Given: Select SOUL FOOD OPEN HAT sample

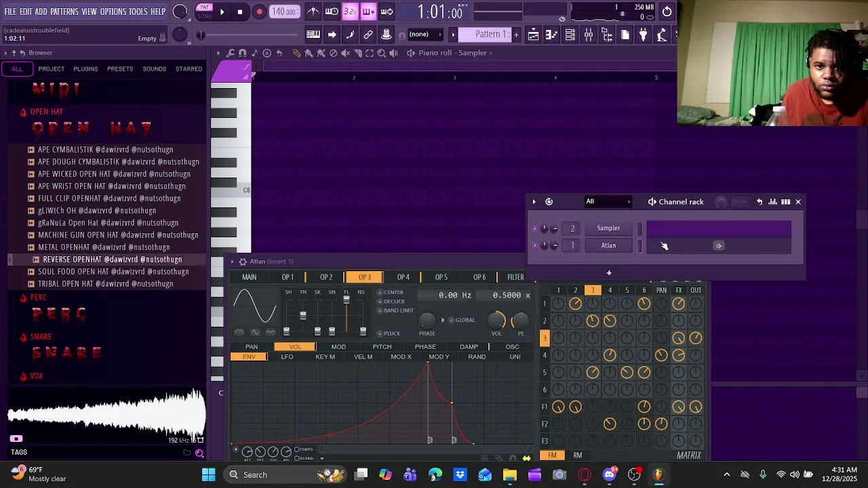Looking at the screenshot, I should coord(113,272).
